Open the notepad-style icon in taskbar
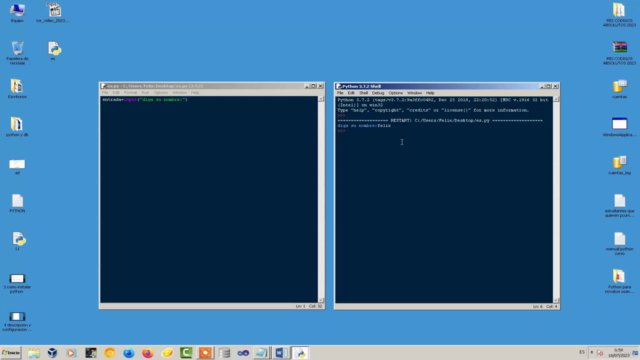Screen dimensions: 640x360 click(262, 353)
